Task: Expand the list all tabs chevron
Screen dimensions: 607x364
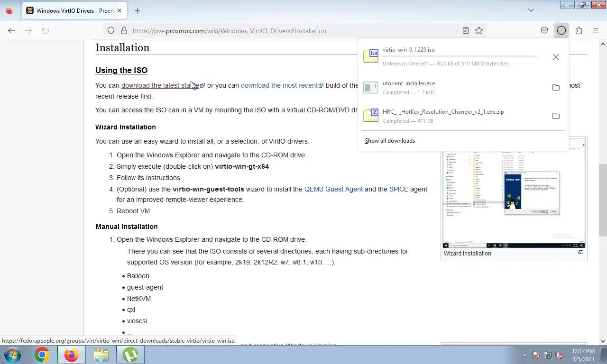Action: [x=531, y=10]
